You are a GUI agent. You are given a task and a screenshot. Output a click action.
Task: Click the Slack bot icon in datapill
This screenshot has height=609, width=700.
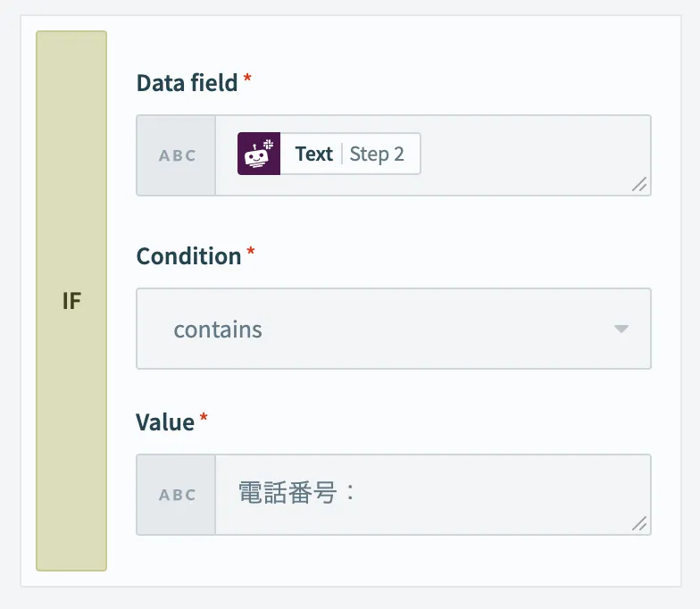point(259,154)
